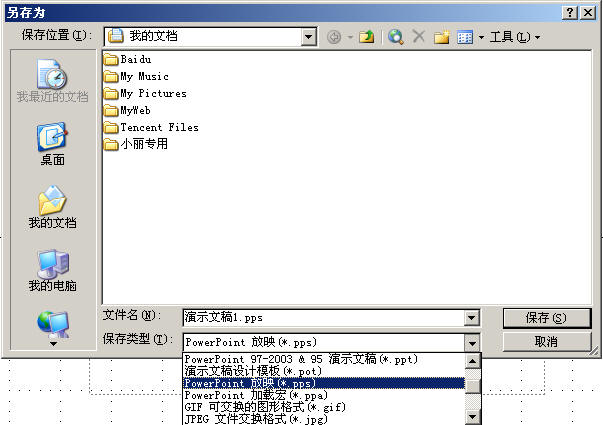Click the 保存类型 combo box
Image resolution: width=603 pixels, height=425 pixels.
(323, 342)
